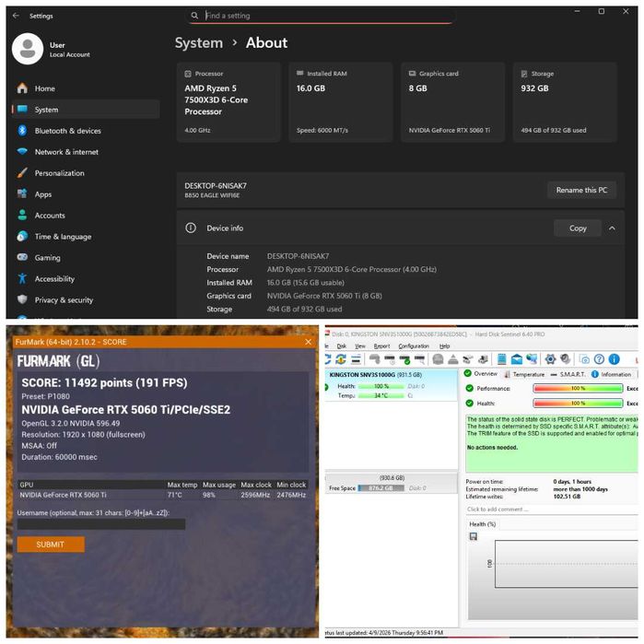The image size is (644, 644).
Task: Click the user avatar picture in Settings
Action: point(28,49)
